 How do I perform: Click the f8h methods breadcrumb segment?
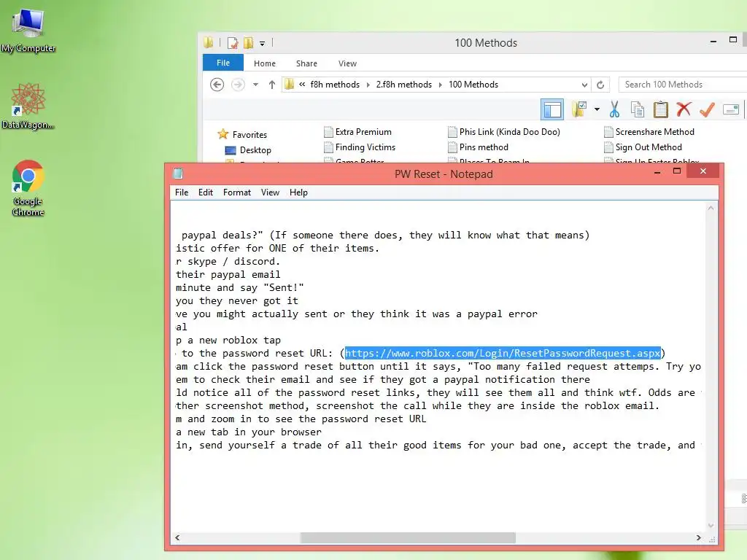pyautogui.click(x=334, y=85)
